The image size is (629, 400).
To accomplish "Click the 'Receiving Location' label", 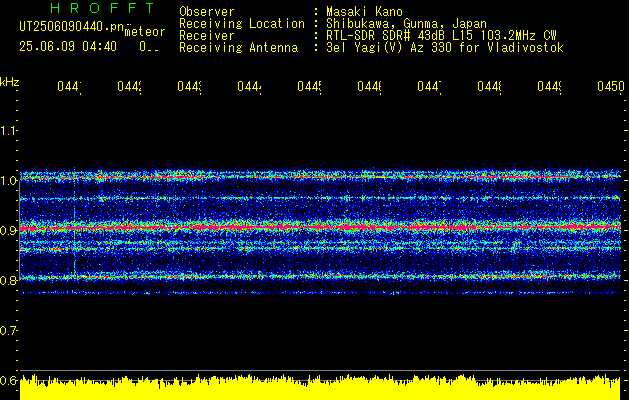I will click(x=242, y=24).
